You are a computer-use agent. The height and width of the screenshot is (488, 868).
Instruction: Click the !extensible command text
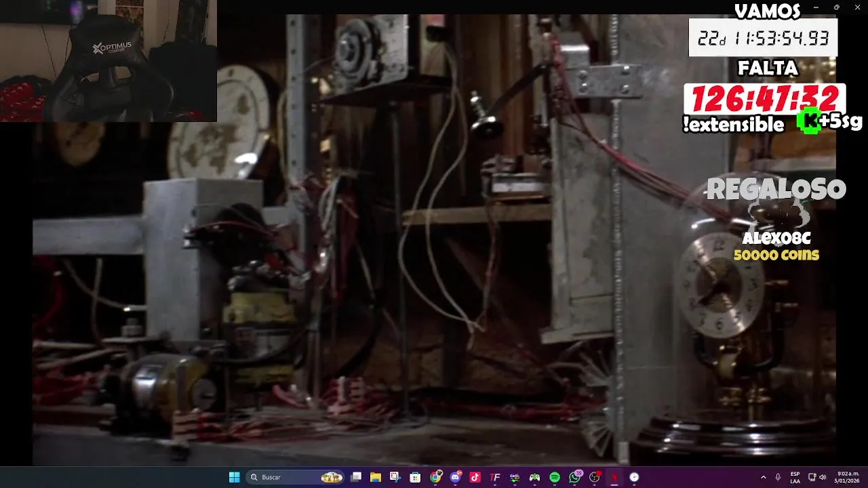pos(734,125)
